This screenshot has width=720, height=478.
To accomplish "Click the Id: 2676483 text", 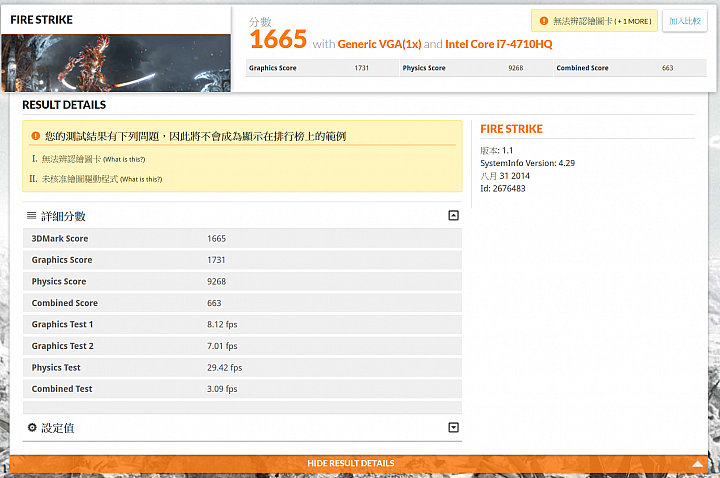I will [503, 188].
